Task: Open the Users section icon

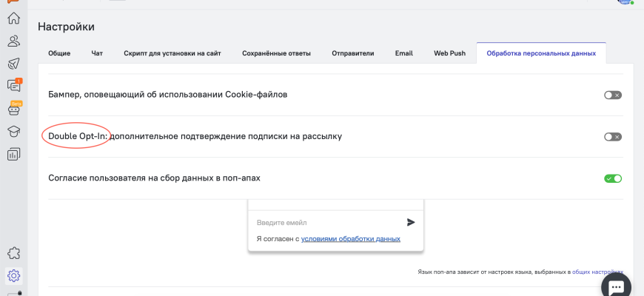Action: click(x=13, y=41)
